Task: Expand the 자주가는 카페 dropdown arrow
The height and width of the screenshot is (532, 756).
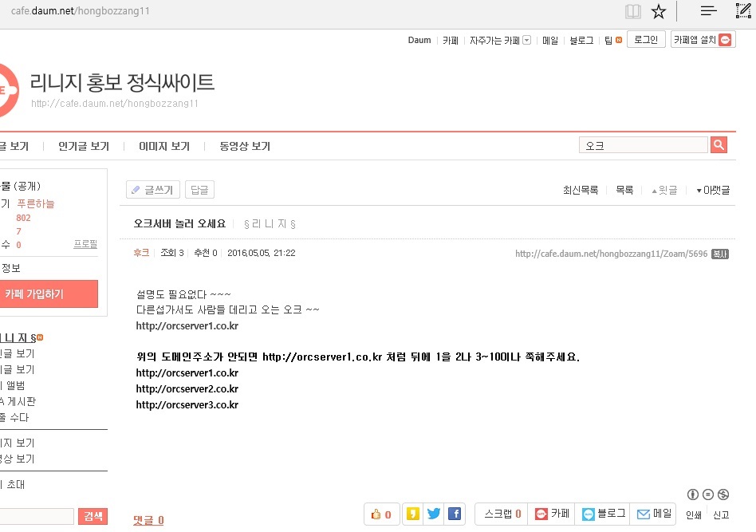Action: click(526, 40)
